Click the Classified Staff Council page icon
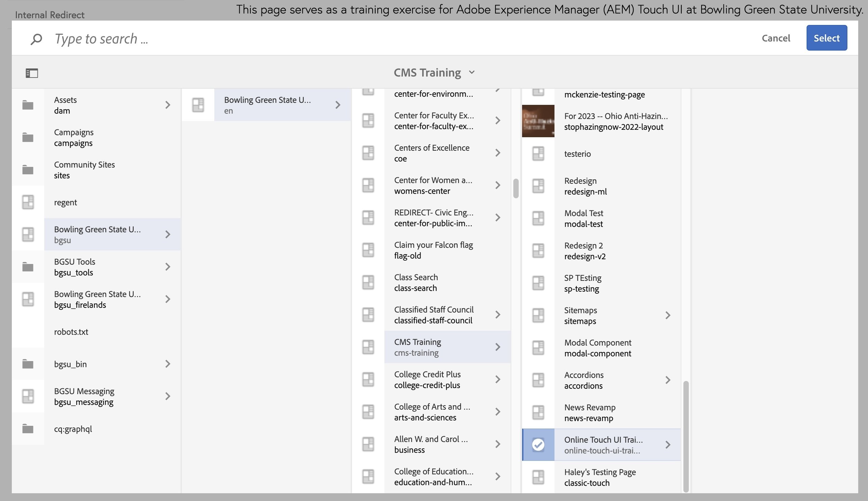The width and height of the screenshot is (868, 501). (368, 315)
